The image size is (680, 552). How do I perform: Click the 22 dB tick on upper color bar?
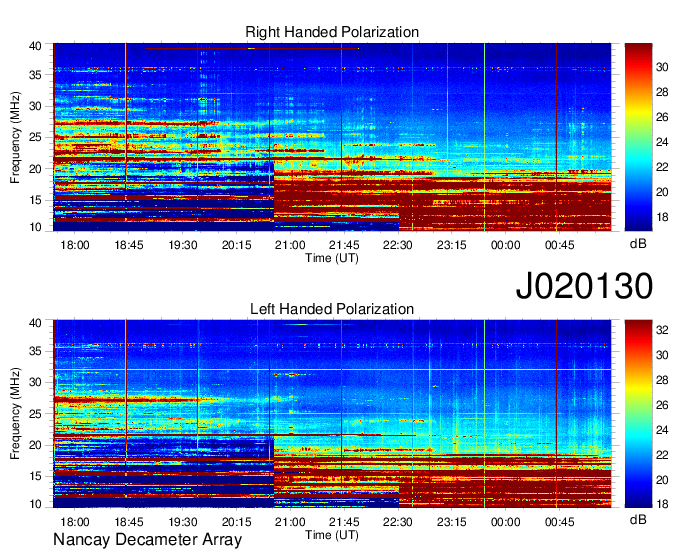click(x=662, y=167)
